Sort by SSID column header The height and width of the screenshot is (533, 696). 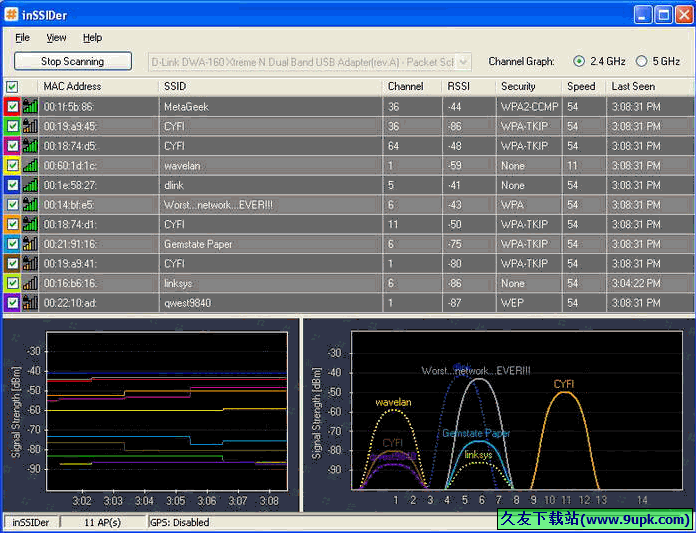click(270, 87)
